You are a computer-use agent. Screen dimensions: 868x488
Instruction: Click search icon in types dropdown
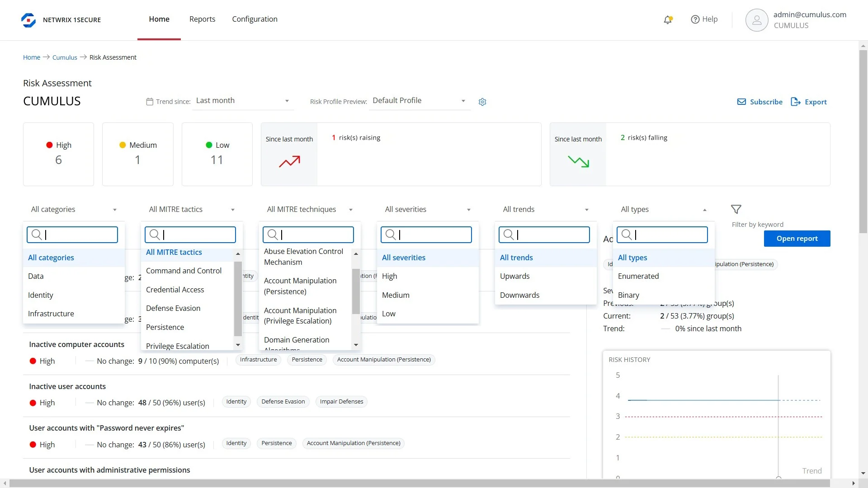[x=627, y=235]
